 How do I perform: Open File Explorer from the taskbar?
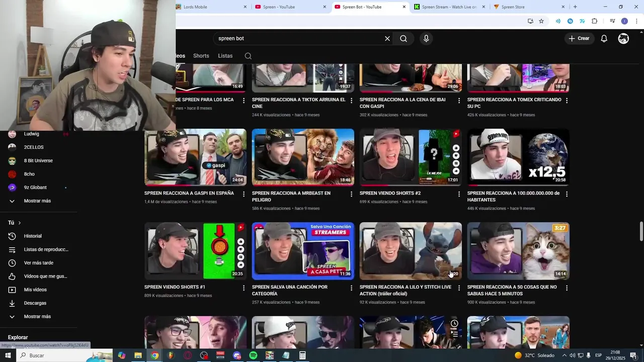(138, 355)
